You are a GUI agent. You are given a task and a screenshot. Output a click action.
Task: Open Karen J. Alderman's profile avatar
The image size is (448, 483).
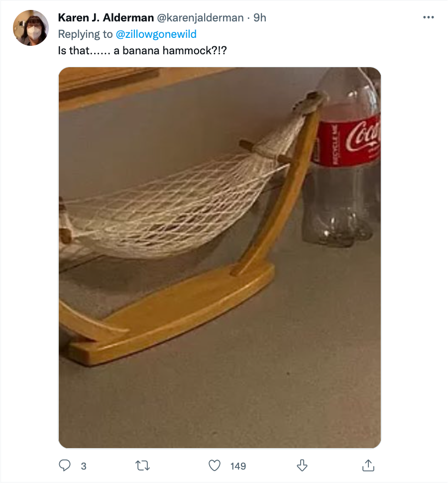(31, 28)
